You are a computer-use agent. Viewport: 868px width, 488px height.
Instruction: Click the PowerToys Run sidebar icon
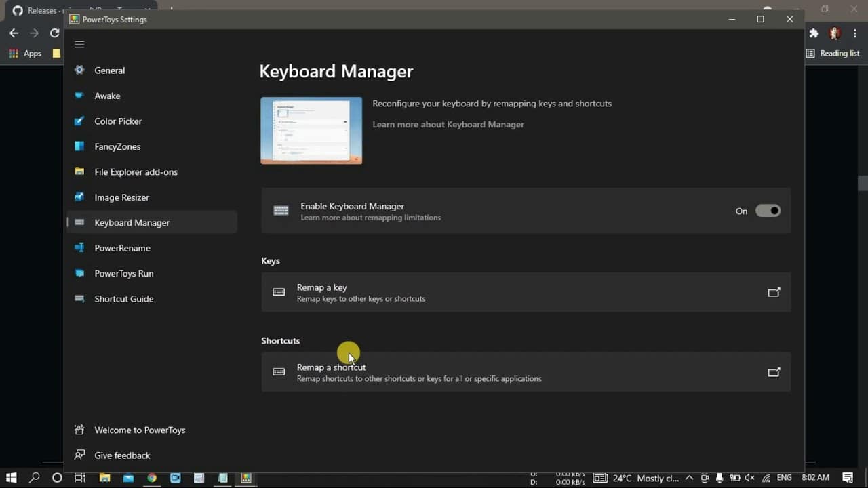pyautogui.click(x=80, y=273)
